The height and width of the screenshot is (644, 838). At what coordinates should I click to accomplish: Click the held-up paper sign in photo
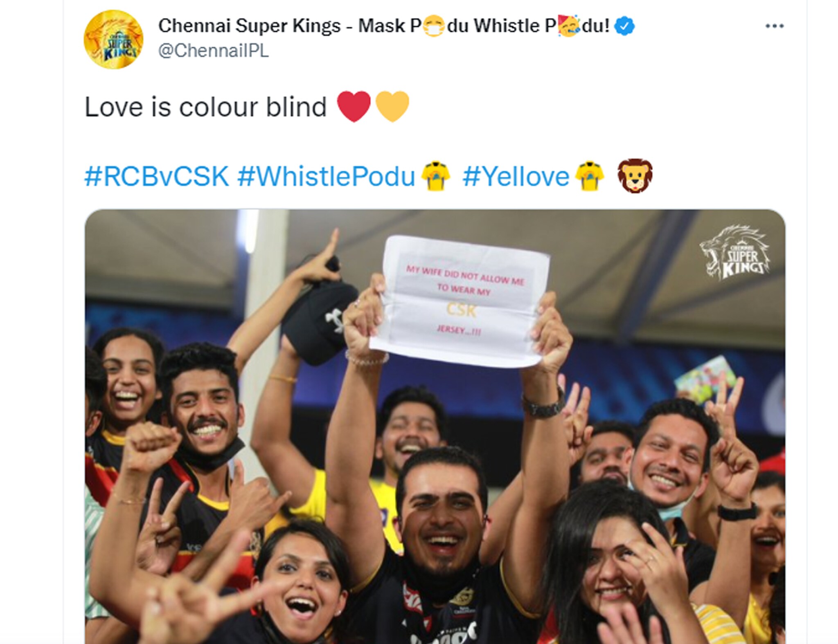coord(460,301)
